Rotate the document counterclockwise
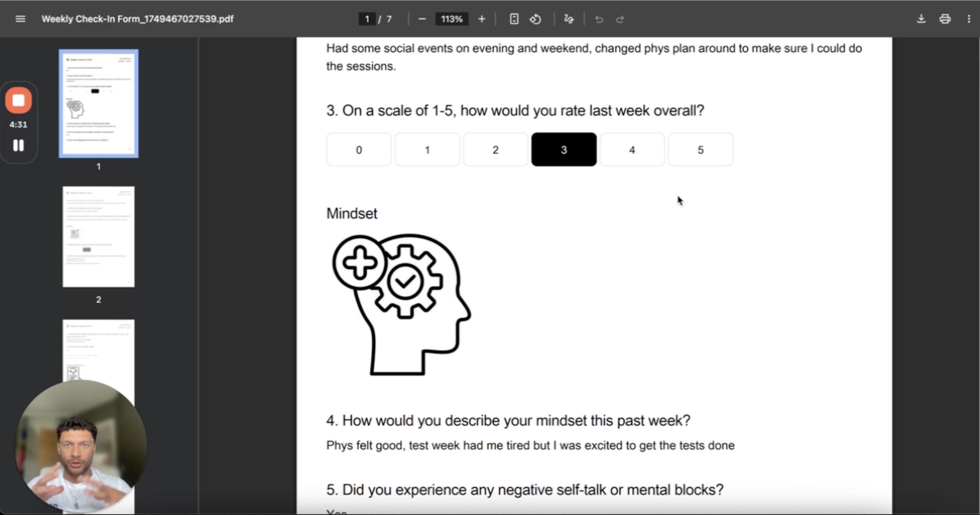Screen dimensions: 980x515 [x=535, y=19]
